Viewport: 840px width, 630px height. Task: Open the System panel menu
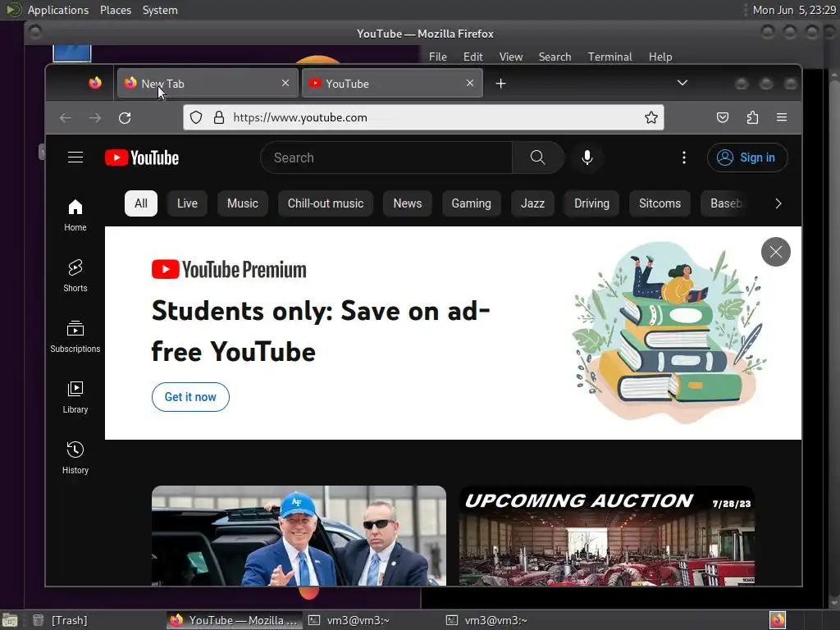pos(160,10)
